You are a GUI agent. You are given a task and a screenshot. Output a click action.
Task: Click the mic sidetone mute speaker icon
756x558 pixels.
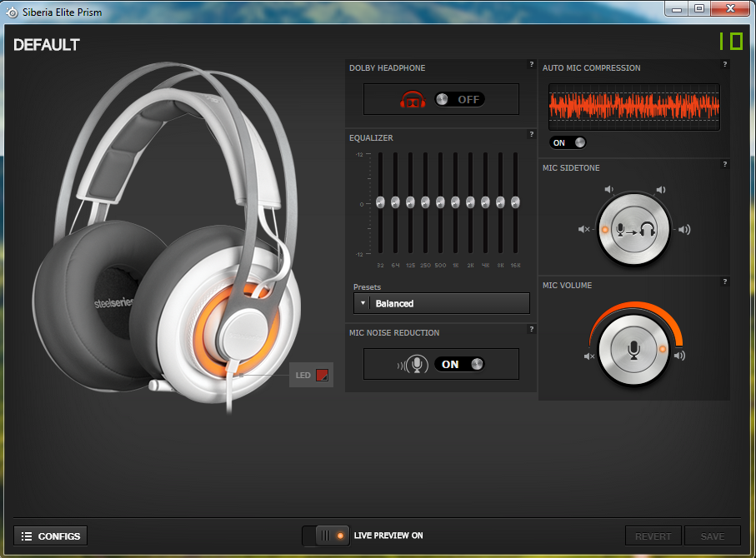click(584, 229)
